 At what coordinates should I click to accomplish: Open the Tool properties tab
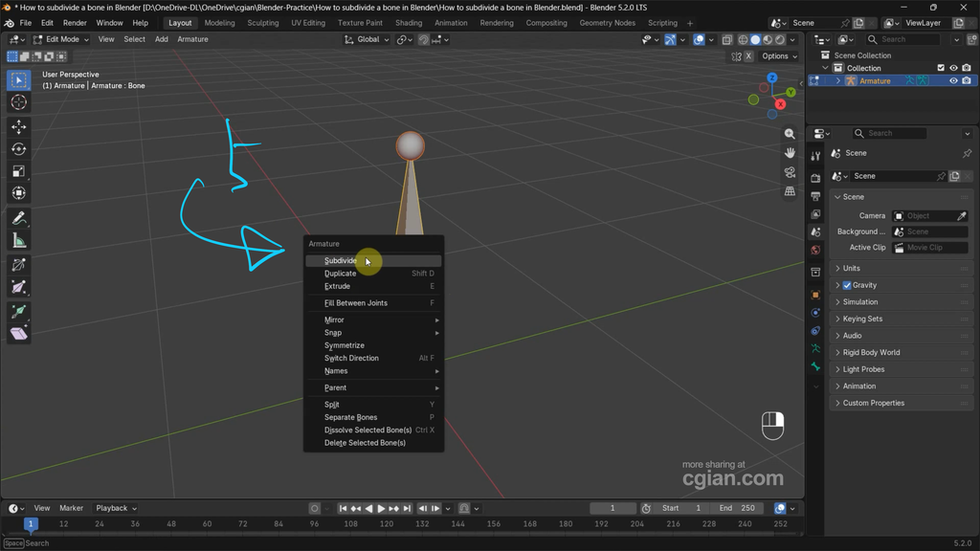coord(815,156)
